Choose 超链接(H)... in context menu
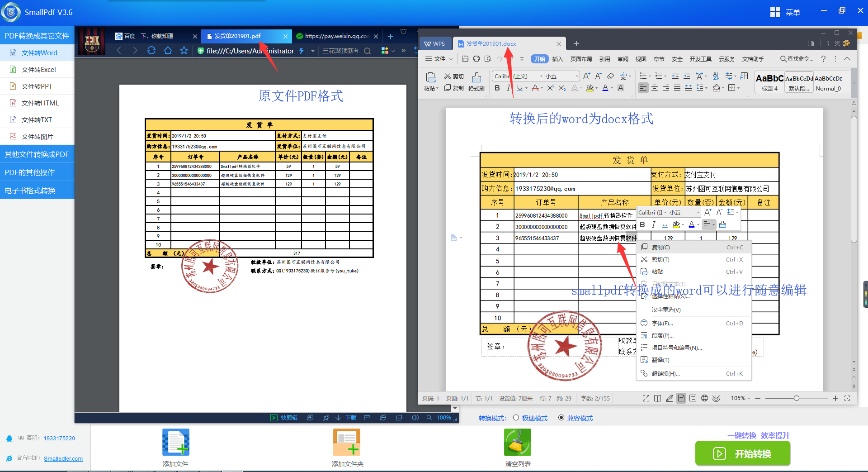This screenshot has width=868, height=472. pos(694,373)
